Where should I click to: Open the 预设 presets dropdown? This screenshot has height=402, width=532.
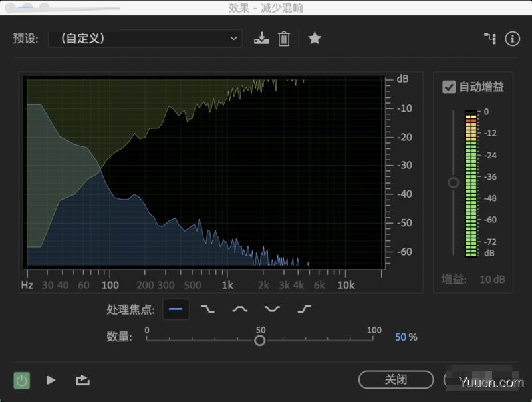[x=145, y=39]
